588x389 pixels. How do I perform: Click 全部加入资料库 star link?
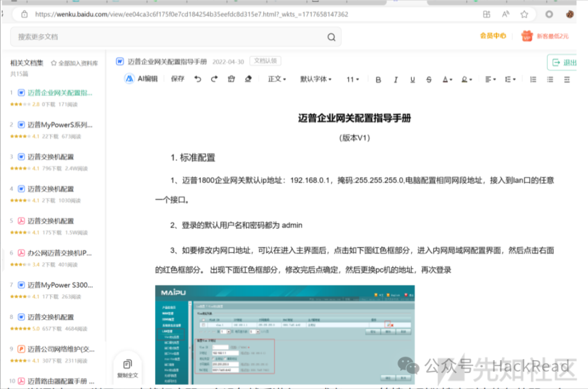[x=74, y=63]
